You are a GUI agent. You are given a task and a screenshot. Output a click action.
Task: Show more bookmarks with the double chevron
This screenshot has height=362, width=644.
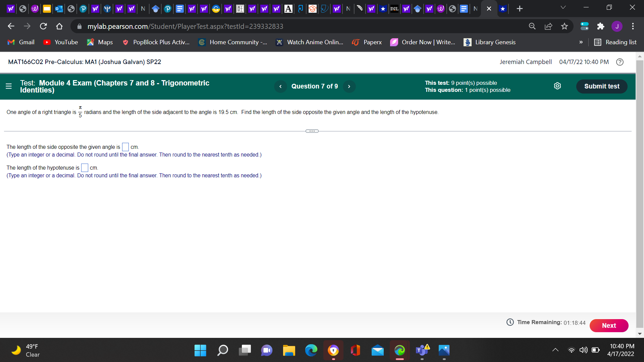(x=581, y=42)
